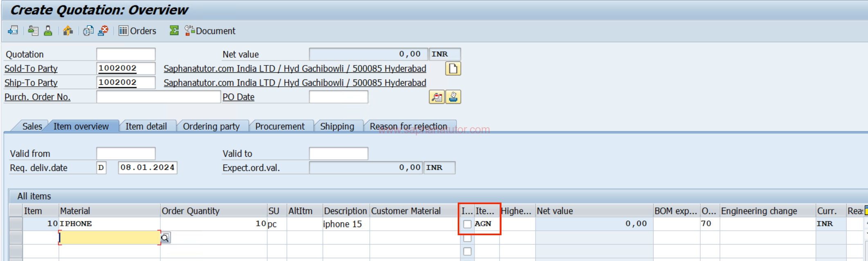Click the pc sales unit cell
Screen dimensions: 868x261
(x=277, y=224)
